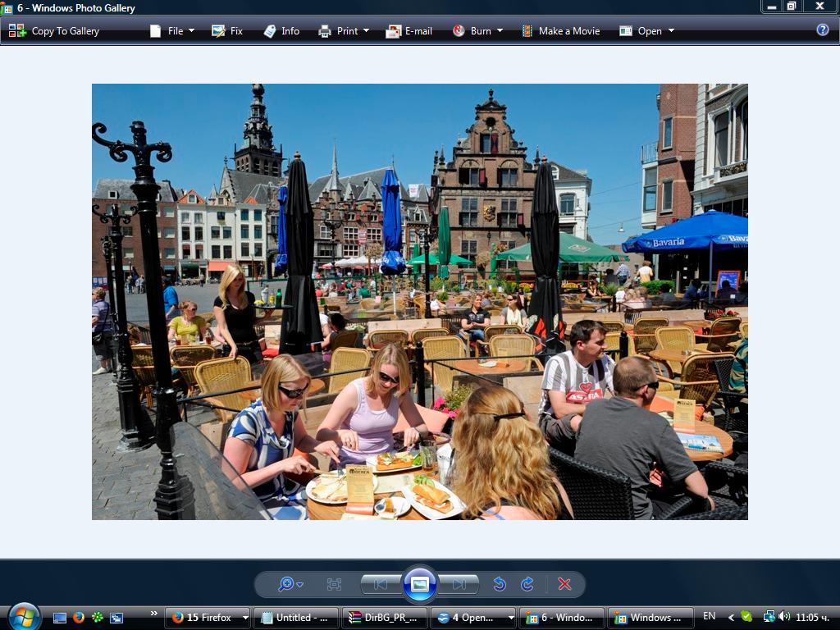The width and height of the screenshot is (840, 630).
Task: Go to the next photo
Action: pyautogui.click(x=459, y=584)
